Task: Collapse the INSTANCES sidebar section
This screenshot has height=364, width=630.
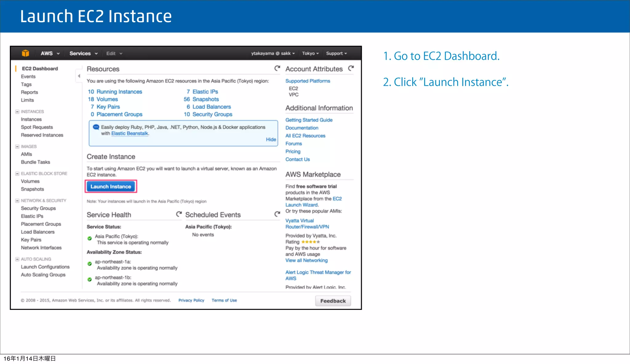Action: point(18,112)
